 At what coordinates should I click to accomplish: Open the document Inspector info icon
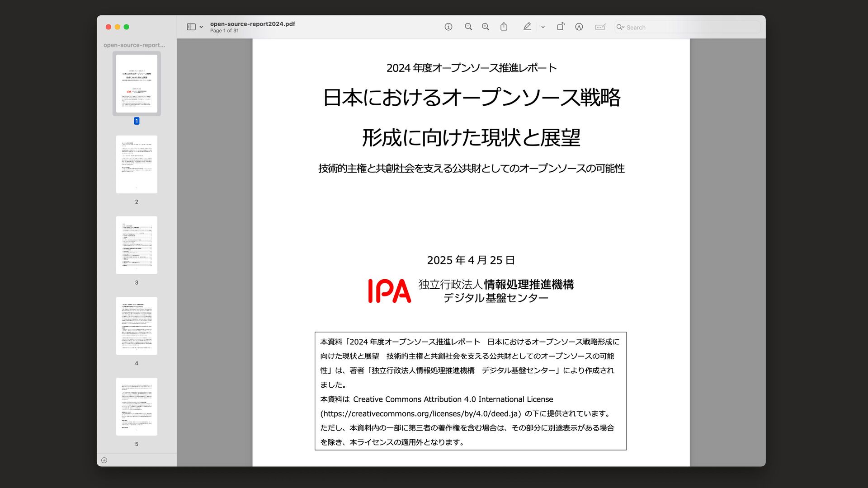click(x=448, y=27)
